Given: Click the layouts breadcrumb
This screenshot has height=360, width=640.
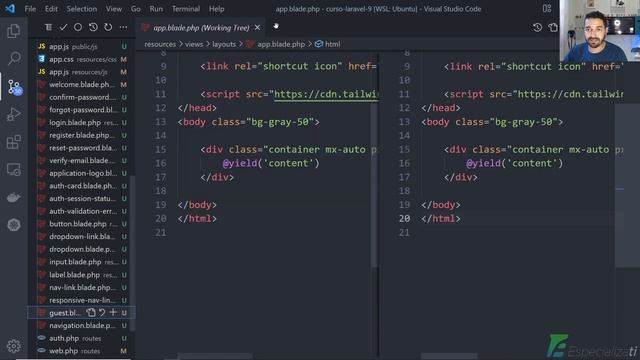Looking at the screenshot, I should click(224, 44).
